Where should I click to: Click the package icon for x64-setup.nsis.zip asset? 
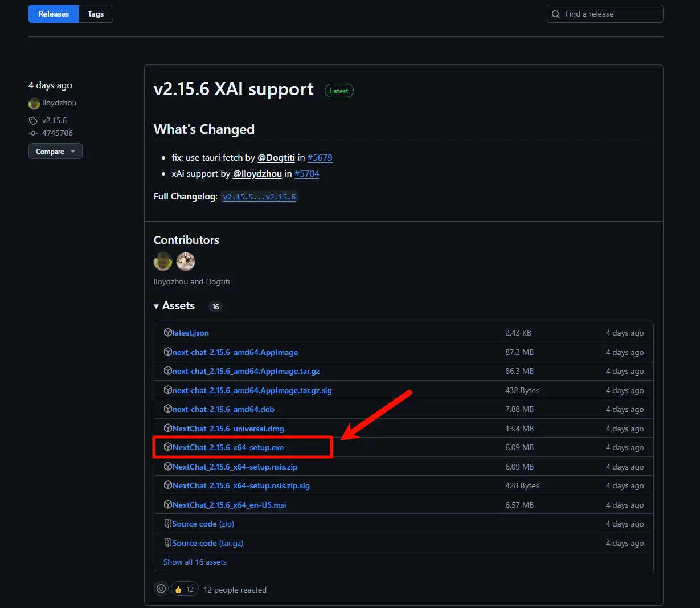[x=168, y=467]
